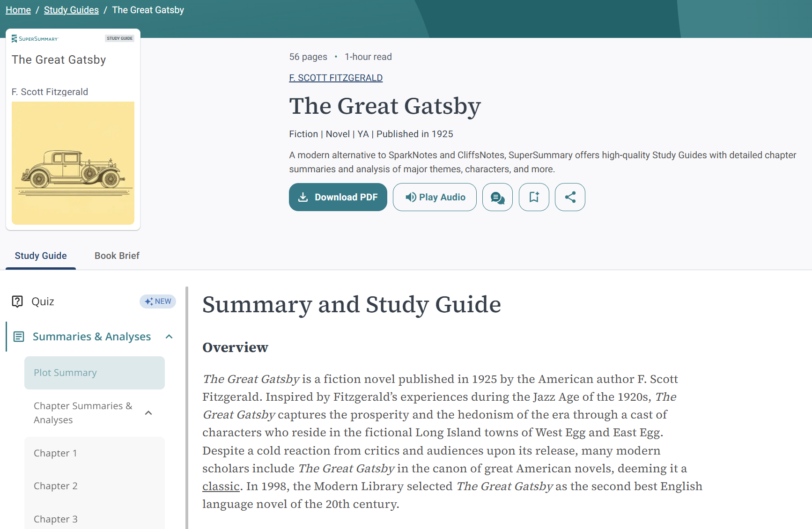Click the 'Overview' heading
Screen dimensions: 812x529
235,347
